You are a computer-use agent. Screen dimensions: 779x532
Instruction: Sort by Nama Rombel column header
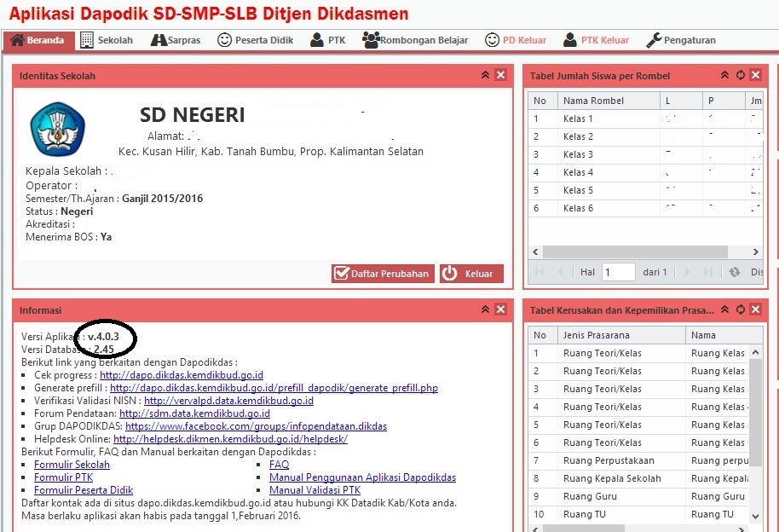609,101
